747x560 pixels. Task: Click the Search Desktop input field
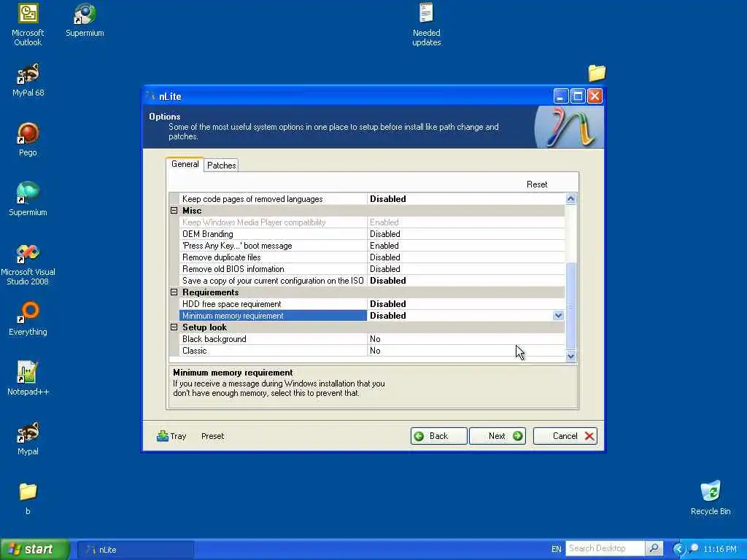point(605,548)
